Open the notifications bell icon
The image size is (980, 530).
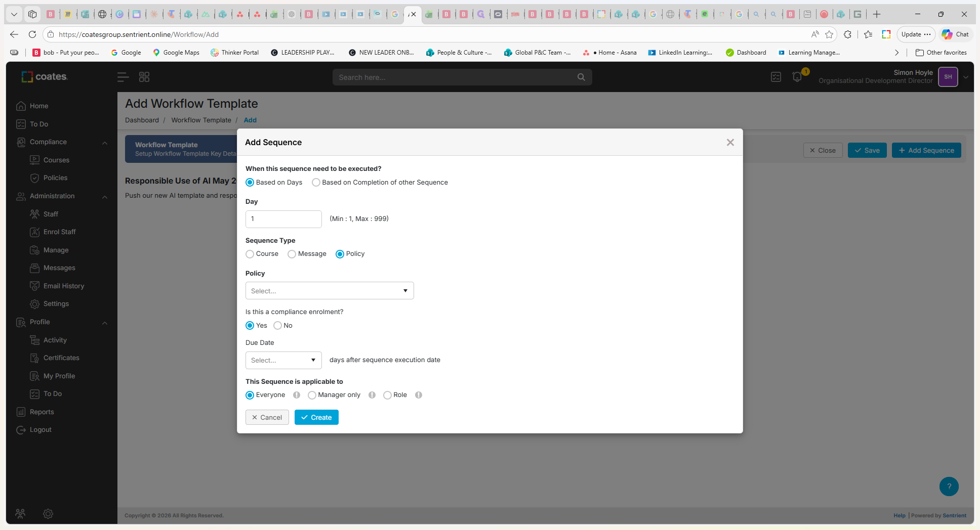click(797, 77)
